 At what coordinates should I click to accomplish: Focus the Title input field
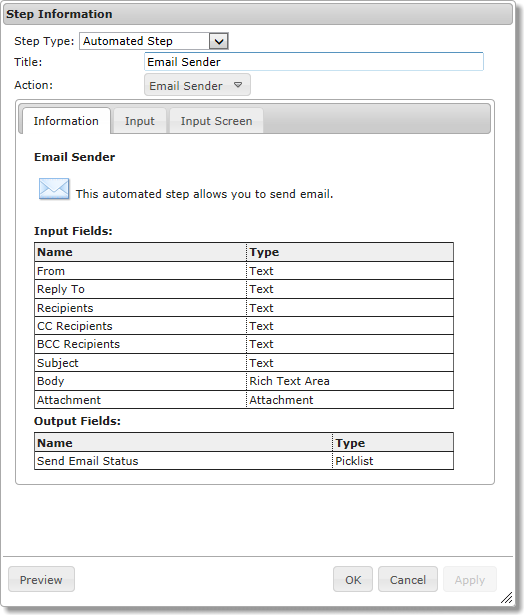[x=314, y=62]
